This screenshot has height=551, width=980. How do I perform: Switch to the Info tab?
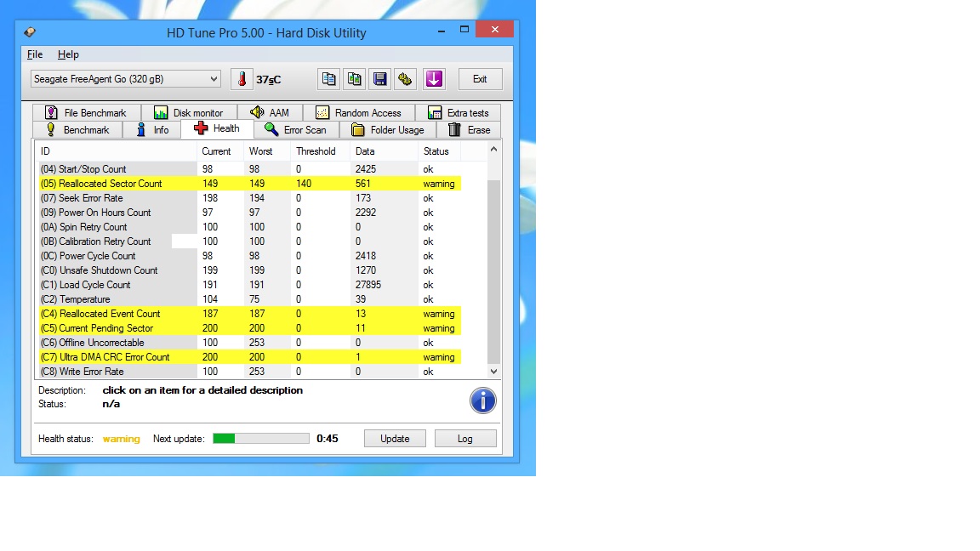click(x=152, y=130)
